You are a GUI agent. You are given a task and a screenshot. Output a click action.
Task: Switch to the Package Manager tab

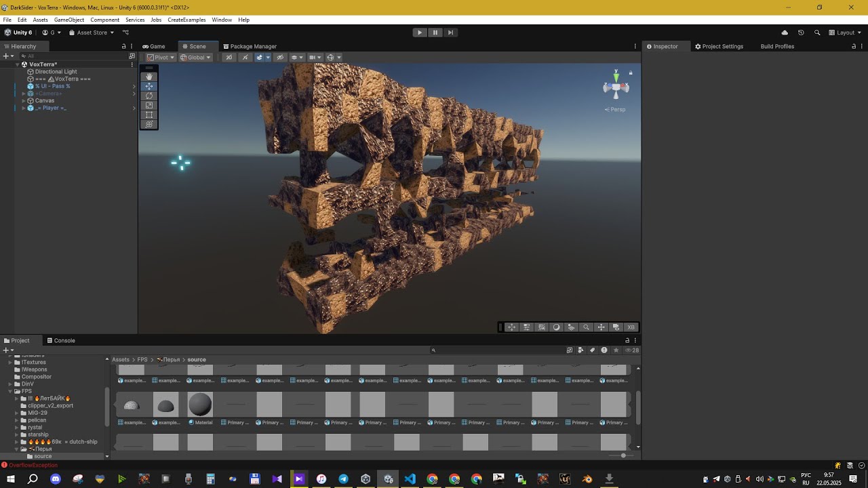coord(250,47)
